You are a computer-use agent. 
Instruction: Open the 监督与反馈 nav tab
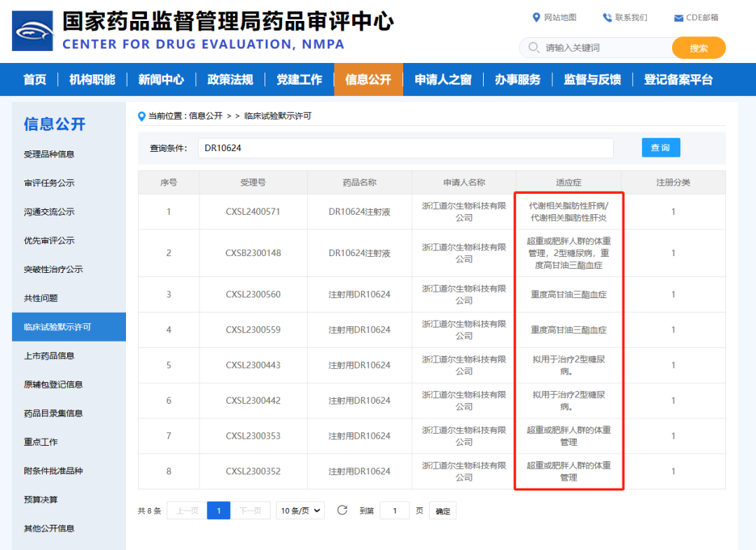pos(593,80)
